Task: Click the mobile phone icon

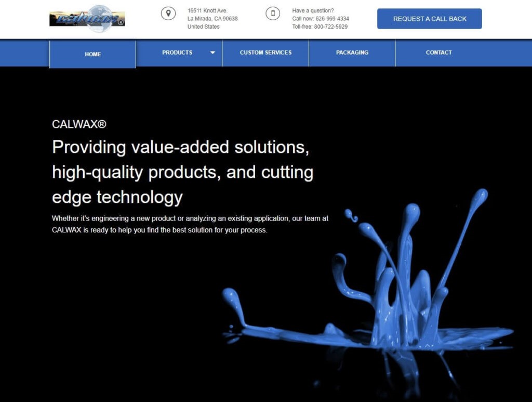Action: 273,14
